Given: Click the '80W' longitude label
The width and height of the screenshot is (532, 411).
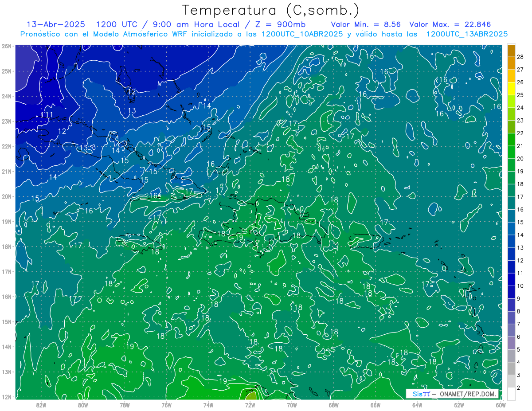Looking at the screenshot, I should tap(83, 405).
